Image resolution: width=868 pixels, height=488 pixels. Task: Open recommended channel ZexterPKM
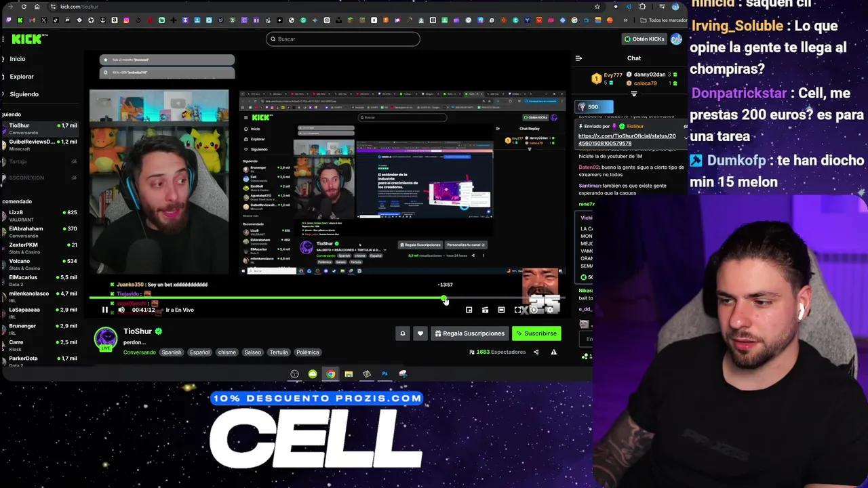pyautogui.click(x=41, y=248)
